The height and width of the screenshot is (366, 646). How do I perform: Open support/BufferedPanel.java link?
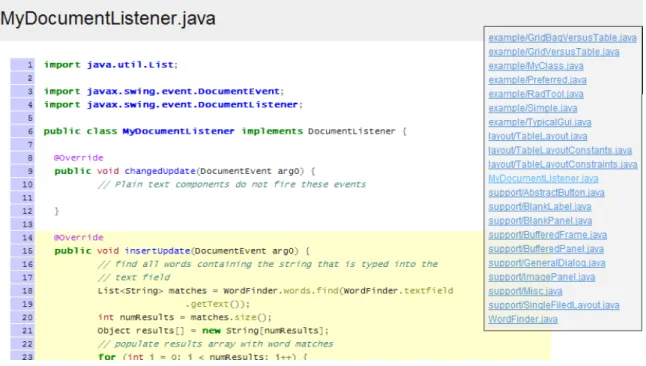(x=546, y=249)
